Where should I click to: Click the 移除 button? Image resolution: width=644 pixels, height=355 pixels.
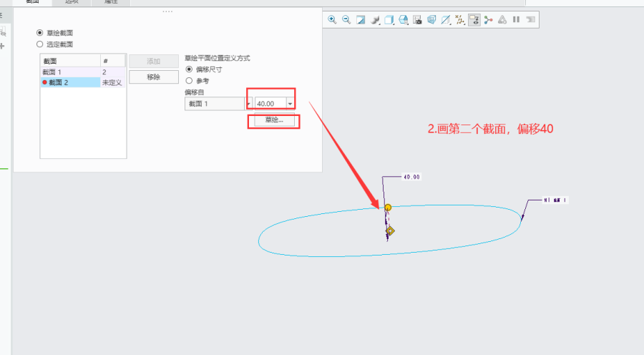tap(153, 77)
